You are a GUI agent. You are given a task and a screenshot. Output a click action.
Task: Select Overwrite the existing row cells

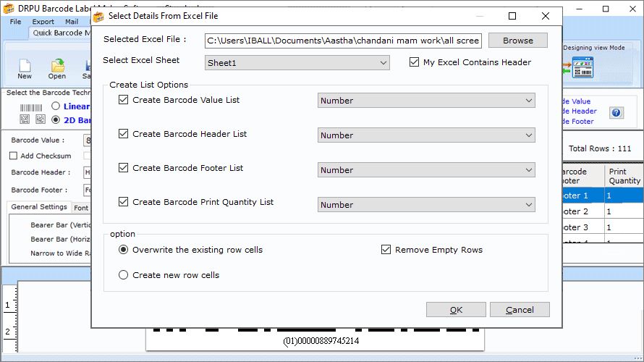pos(123,250)
